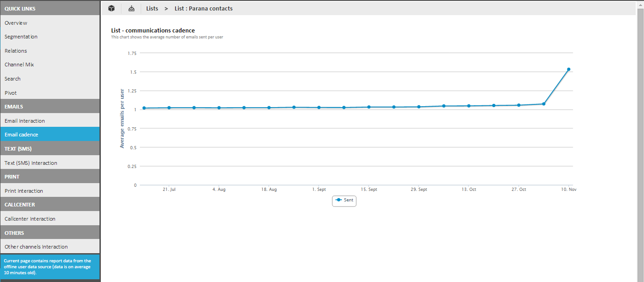
Task: Open the Email Interaction report
Action: (x=25, y=121)
